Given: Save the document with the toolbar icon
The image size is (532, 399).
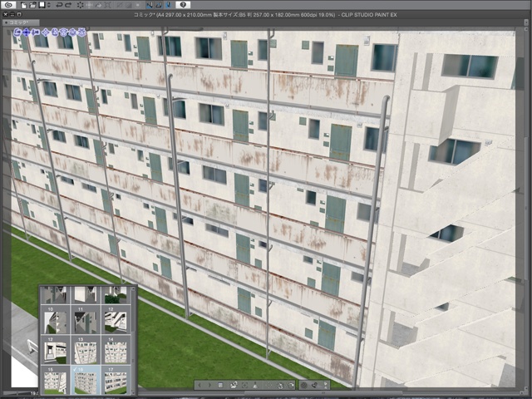Looking at the screenshot, I should (x=42, y=5).
